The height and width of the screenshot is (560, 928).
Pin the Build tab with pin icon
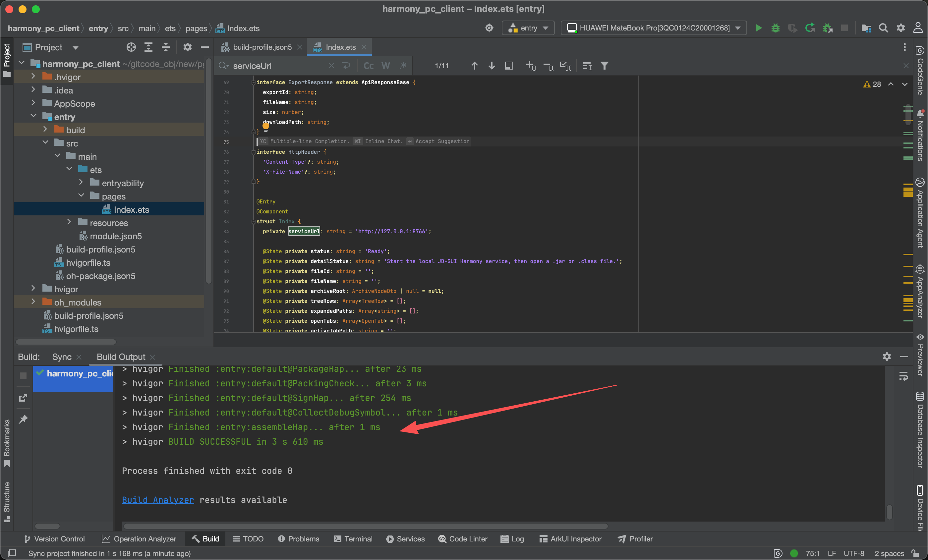[23, 419]
